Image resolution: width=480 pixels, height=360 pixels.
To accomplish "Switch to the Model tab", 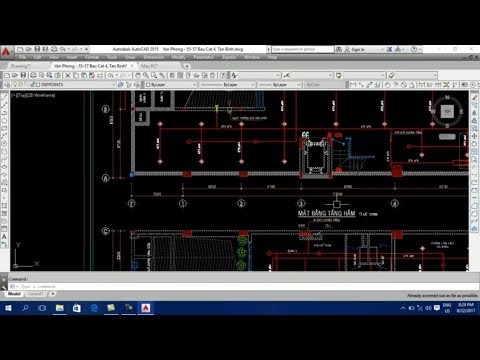I will 14,294.
